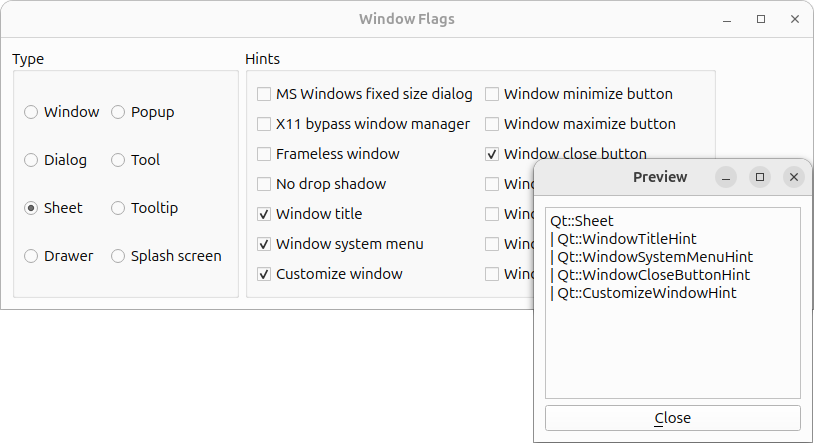Click inside the Preview flags text area
Image resolution: width=814 pixels, height=443 pixels.
click(x=672, y=340)
